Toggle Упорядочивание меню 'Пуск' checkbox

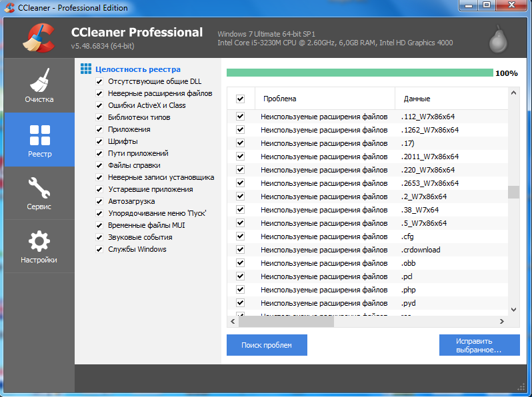click(99, 213)
